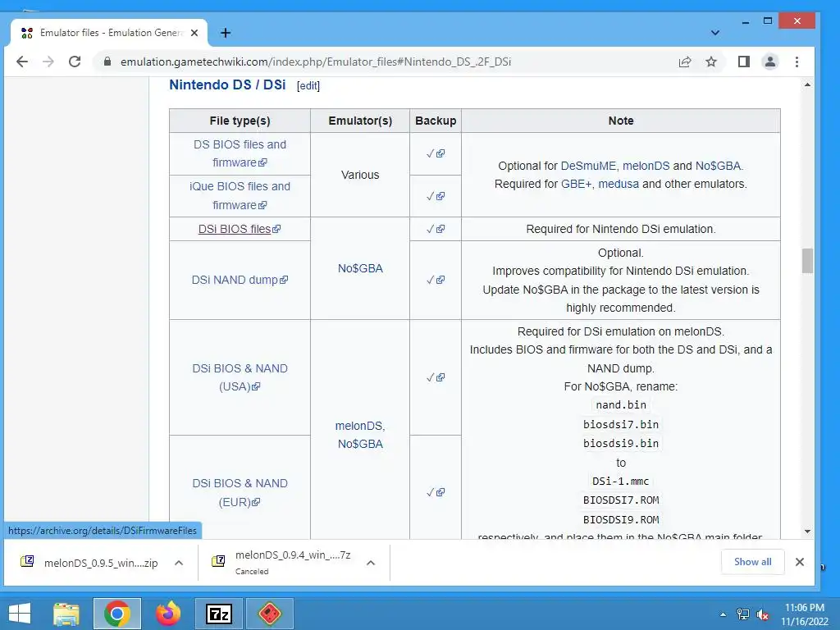This screenshot has width=840, height=630.
Task: Share this page icon
Action: 685,62
